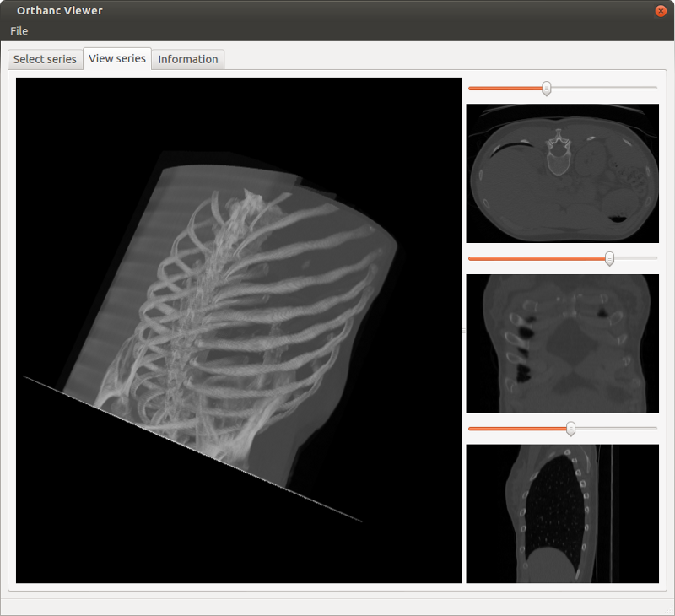Select the axial CT slice view

pyautogui.click(x=562, y=173)
